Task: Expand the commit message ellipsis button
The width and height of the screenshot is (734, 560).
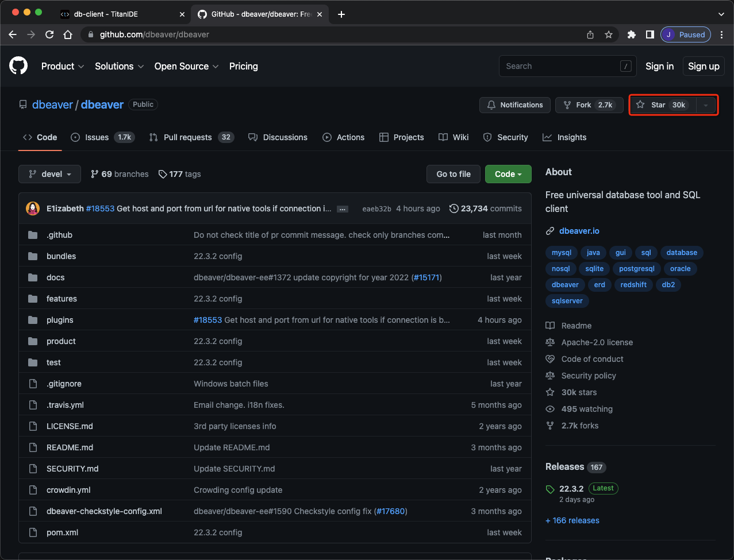Action: pos(343,209)
